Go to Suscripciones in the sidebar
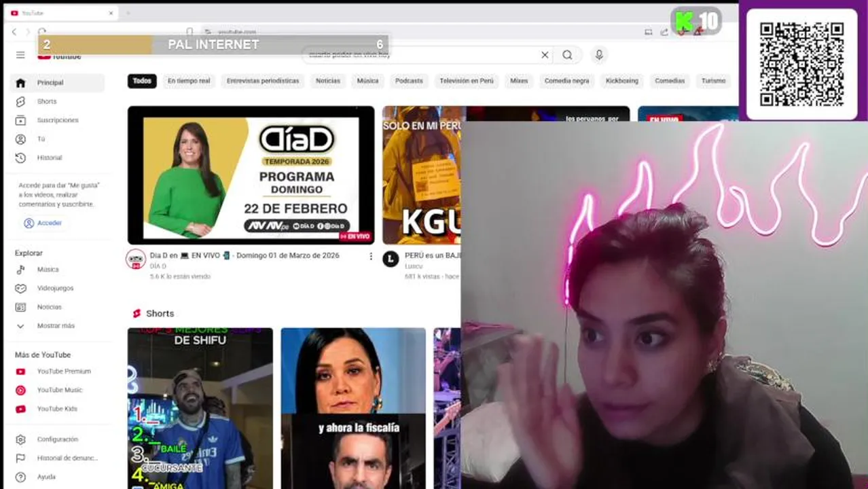This screenshot has height=489, width=868. [57, 120]
